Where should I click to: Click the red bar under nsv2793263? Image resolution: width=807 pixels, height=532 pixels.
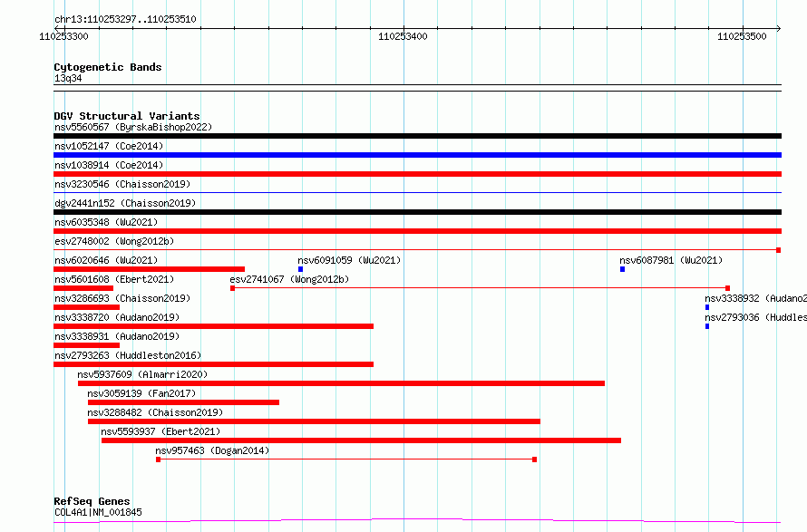click(x=214, y=364)
